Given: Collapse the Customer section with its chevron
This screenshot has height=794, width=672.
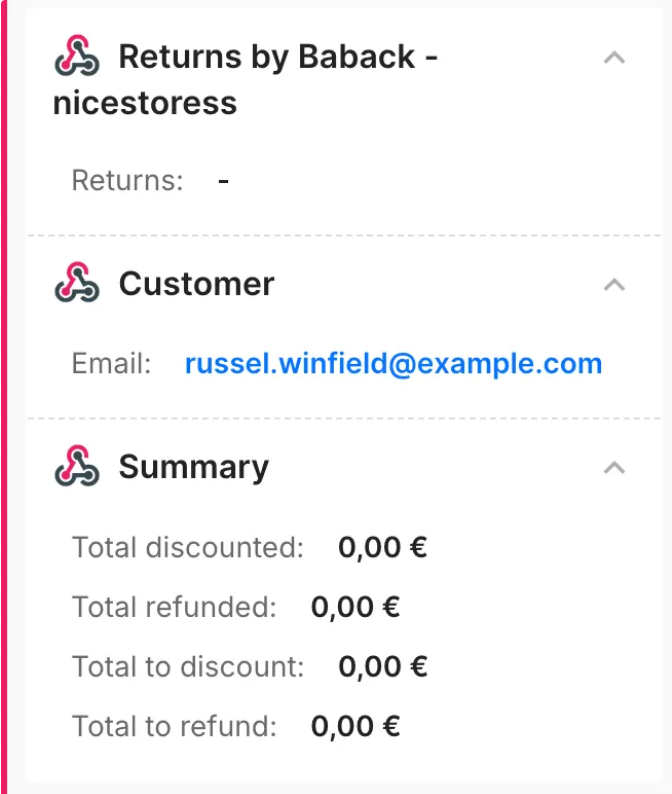Looking at the screenshot, I should click(x=615, y=285).
